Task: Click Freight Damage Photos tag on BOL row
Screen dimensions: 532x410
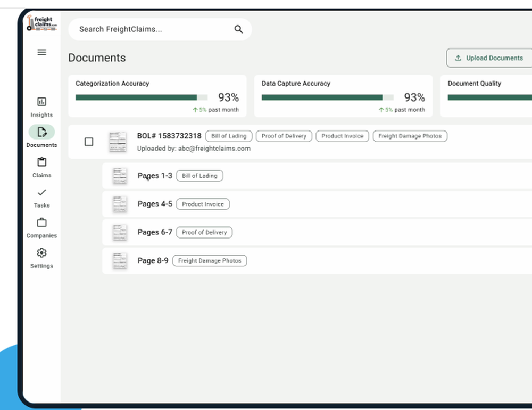Action: (x=410, y=136)
